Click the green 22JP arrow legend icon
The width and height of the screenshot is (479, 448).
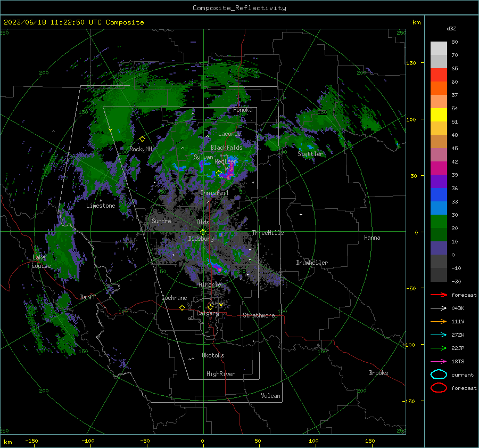click(x=439, y=348)
